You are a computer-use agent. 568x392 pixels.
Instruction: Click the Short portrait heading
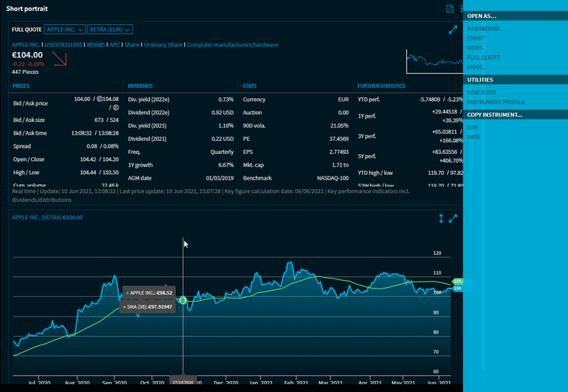(x=26, y=9)
